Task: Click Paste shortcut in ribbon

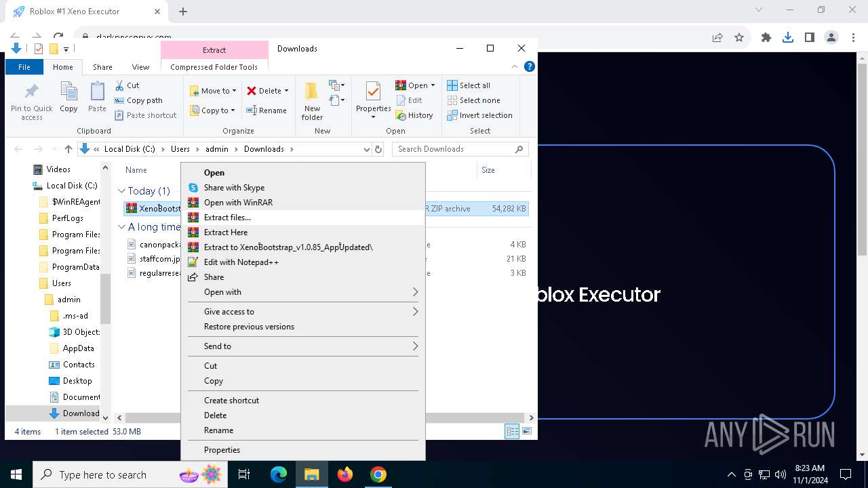Action: pyautogui.click(x=145, y=115)
